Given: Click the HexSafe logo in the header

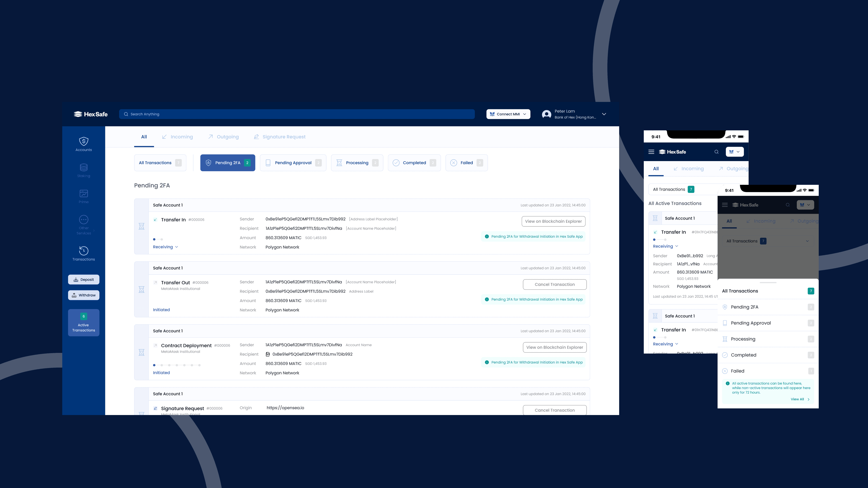Looking at the screenshot, I should pyautogui.click(x=91, y=114).
